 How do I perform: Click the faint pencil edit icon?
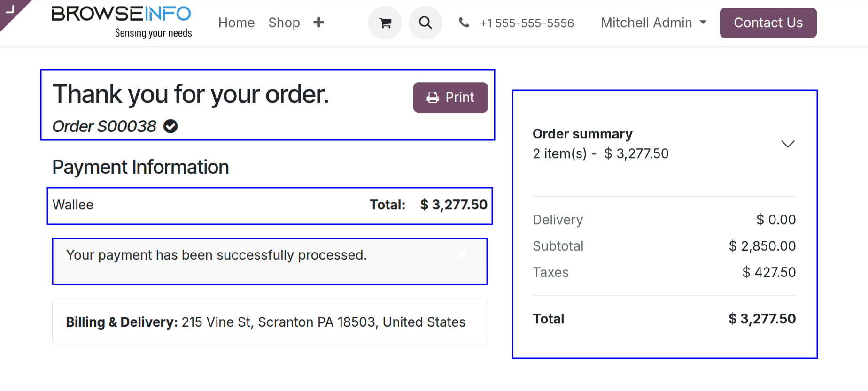[x=463, y=254]
